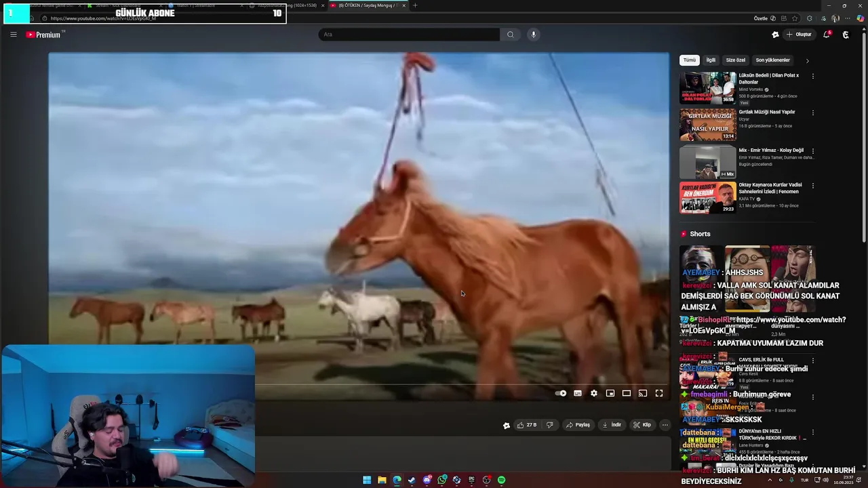The width and height of the screenshot is (868, 488).
Task: Like the video with 27 B likes
Action: (x=527, y=425)
